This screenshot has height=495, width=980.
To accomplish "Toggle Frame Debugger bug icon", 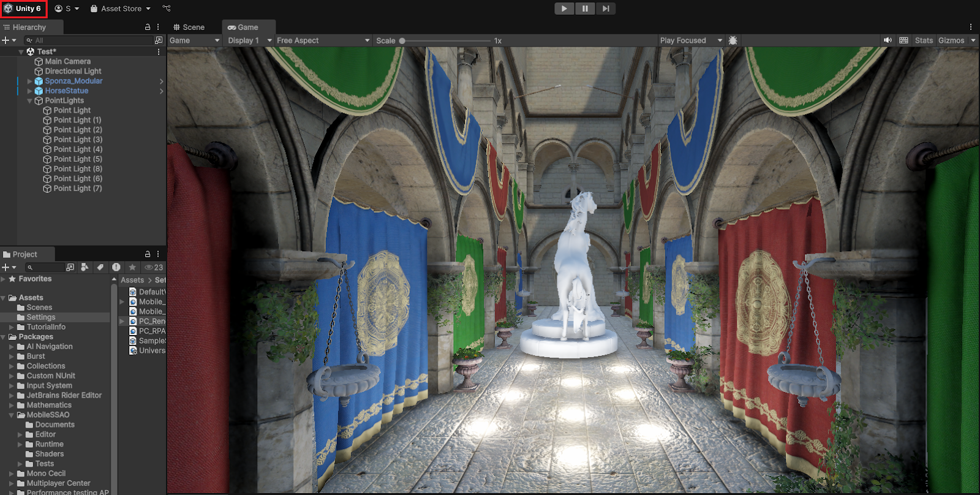I will [733, 40].
